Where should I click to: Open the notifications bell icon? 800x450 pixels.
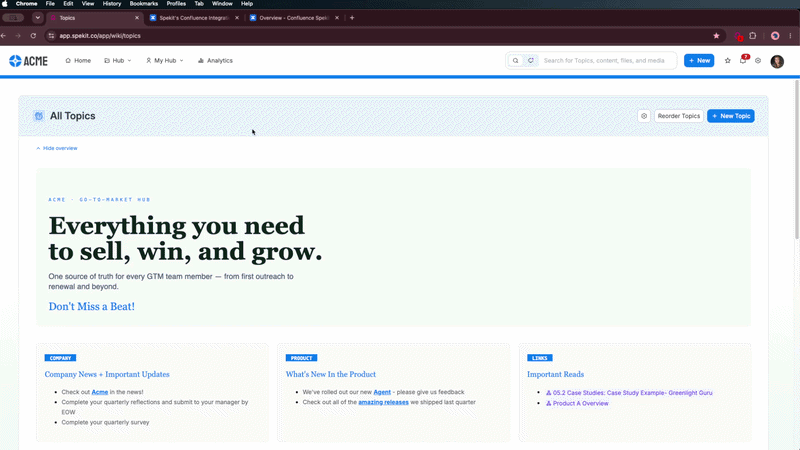click(x=743, y=60)
